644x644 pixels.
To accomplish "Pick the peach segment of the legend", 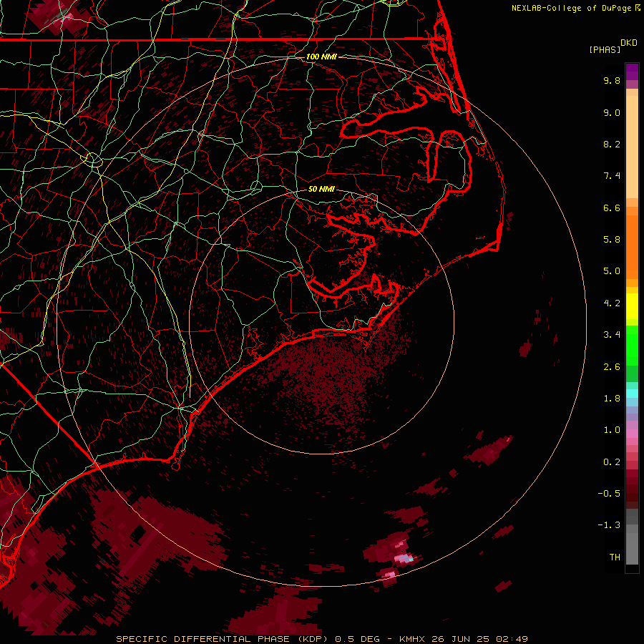I will tap(632, 144).
